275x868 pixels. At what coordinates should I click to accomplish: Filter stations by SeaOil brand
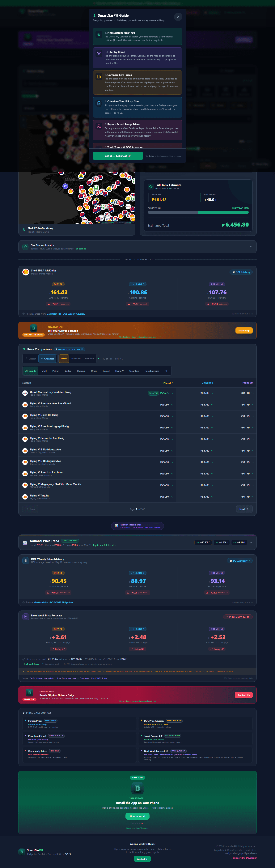click(106, 371)
